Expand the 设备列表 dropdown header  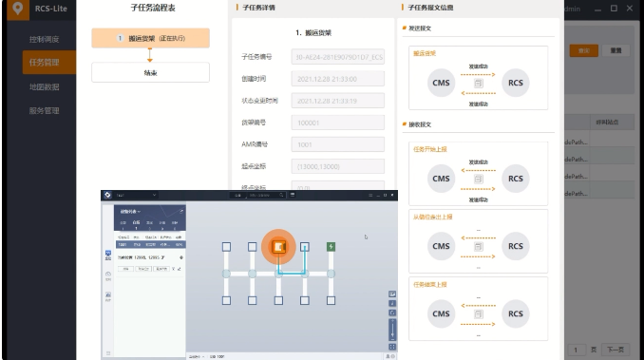pyautogui.click(x=130, y=212)
